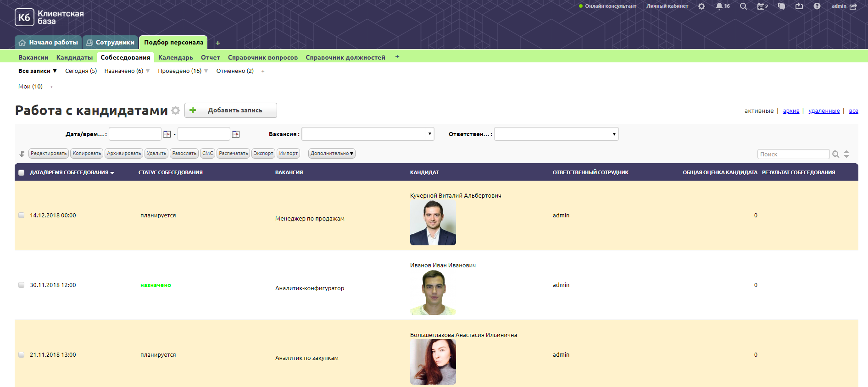Click into the Поиск search field
This screenshot has width=868, height=387.
(793, 155)
